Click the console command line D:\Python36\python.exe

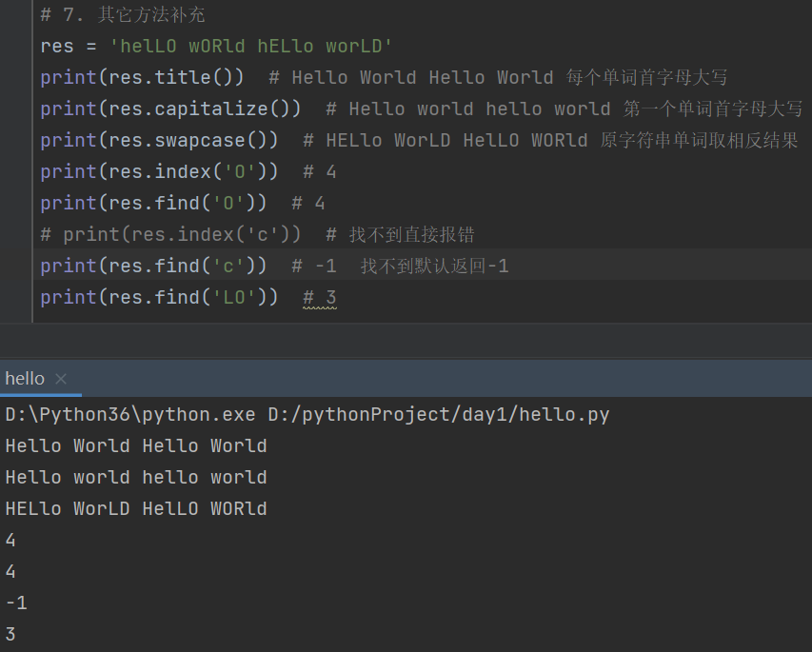pyautogui.click(x=307, y=415)
